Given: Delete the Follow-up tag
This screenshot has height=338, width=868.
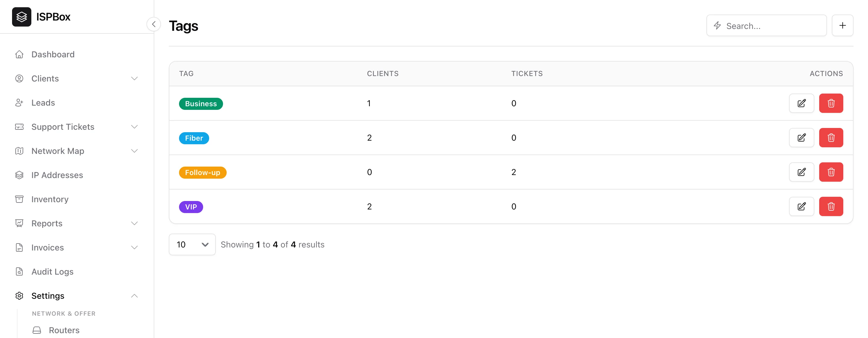Looking at the screenshot, I should point(831,172).
